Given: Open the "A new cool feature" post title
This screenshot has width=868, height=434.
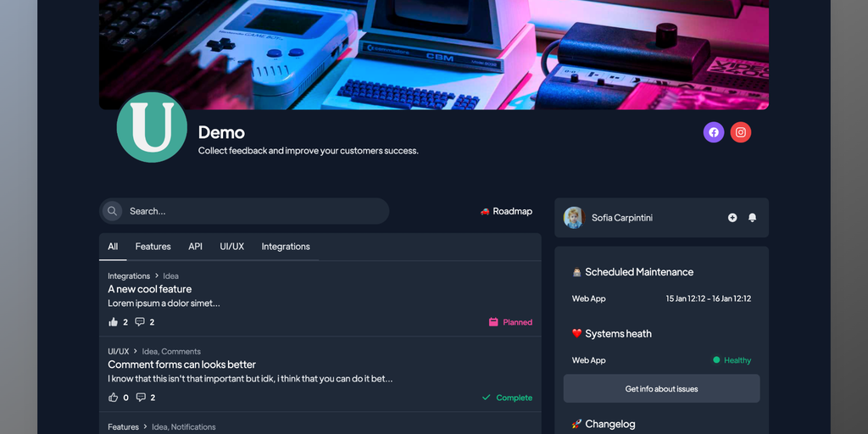Looking at the screenshot, I should coord(149,289).
